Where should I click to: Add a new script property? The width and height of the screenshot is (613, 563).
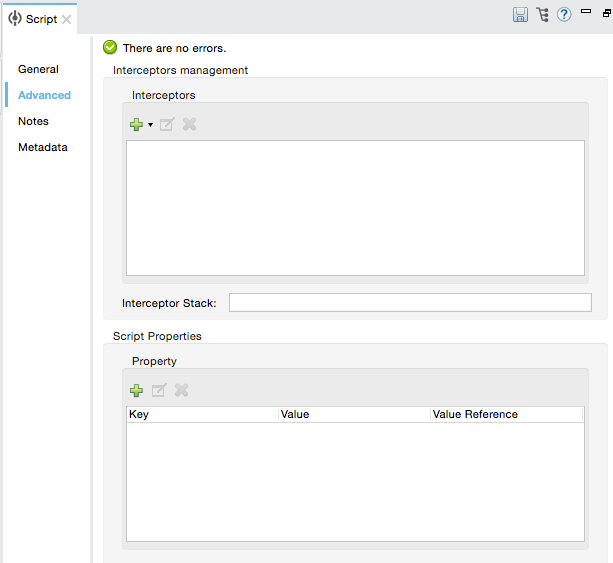click(136, 391)
